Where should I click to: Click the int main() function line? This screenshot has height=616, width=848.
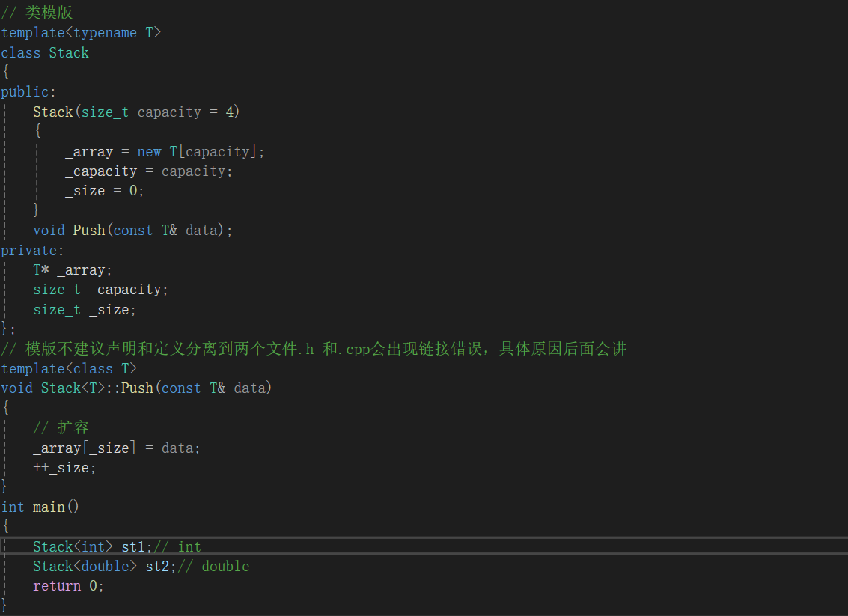[x=40, y=507]
